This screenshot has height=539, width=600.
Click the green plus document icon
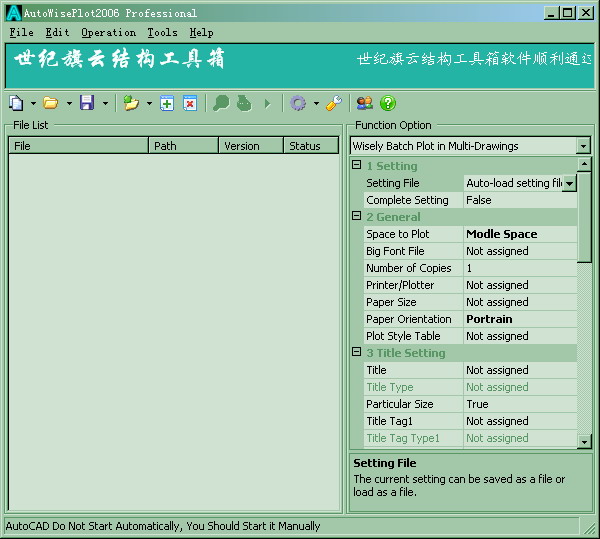coord(167,103)
